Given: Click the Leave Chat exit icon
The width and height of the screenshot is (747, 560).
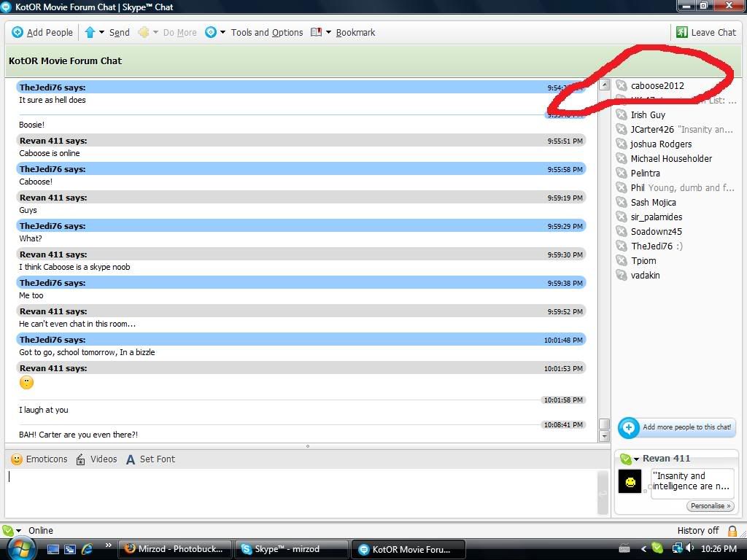Looking at the screenshot, I should 681,32.
